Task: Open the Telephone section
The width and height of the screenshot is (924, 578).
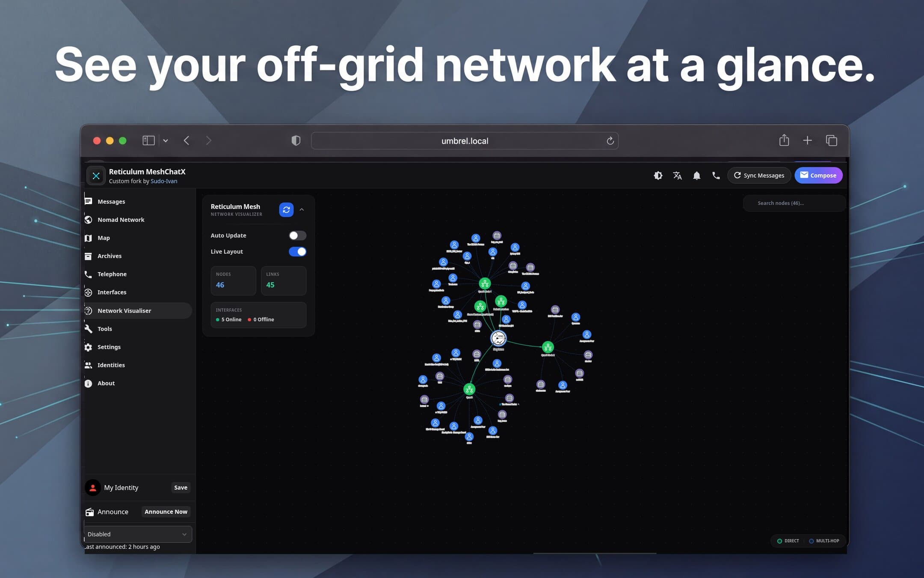Action: tap(138, 274)
